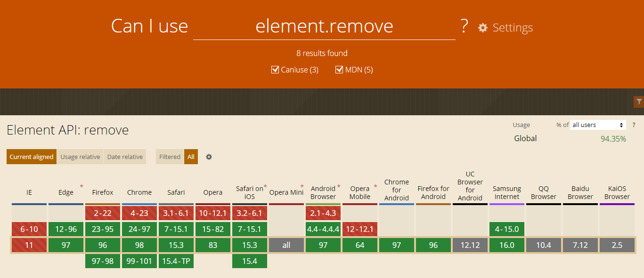Click UC Browser 12.12 cell
644x278 pixels.
tap(470, 245)
